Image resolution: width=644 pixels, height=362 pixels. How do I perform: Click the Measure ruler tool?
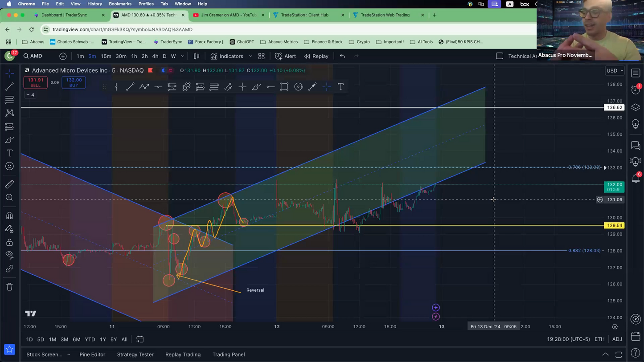(x=9, y=184)
